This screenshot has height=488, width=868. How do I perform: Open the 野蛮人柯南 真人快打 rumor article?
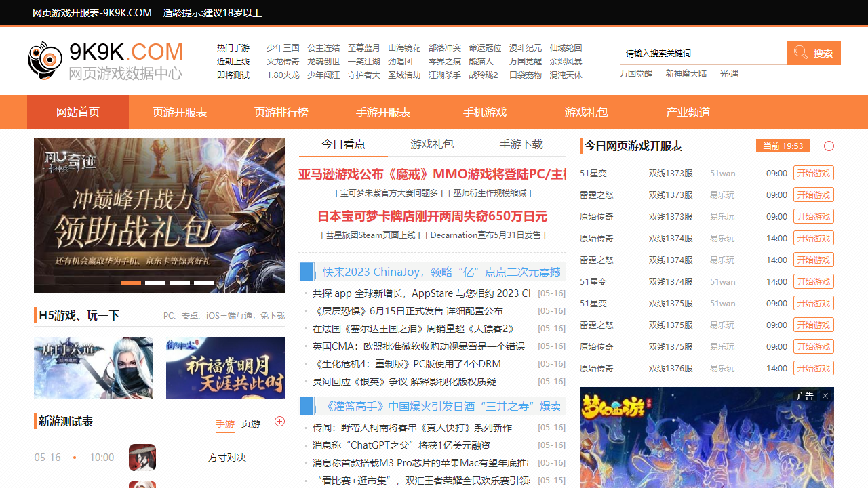[412, 428]
